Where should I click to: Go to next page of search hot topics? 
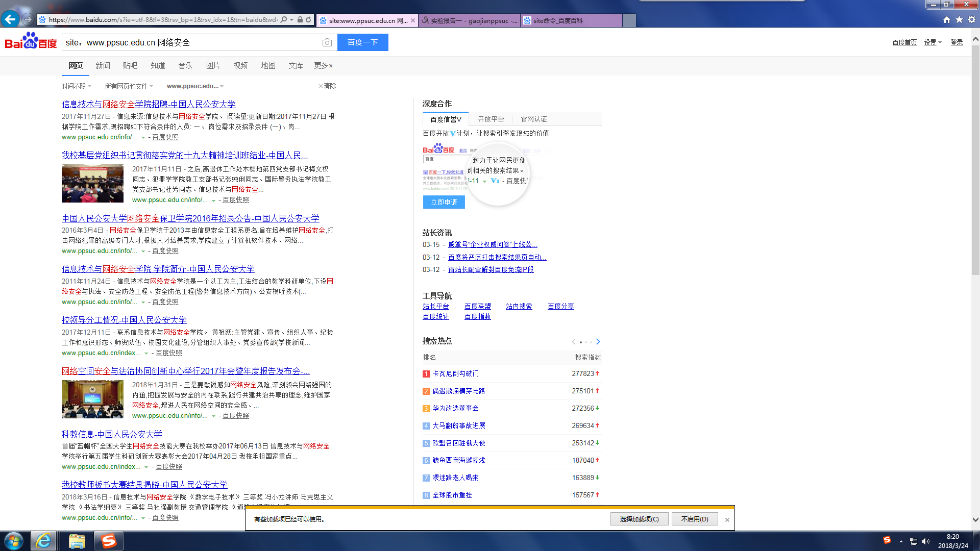point(598,342)
